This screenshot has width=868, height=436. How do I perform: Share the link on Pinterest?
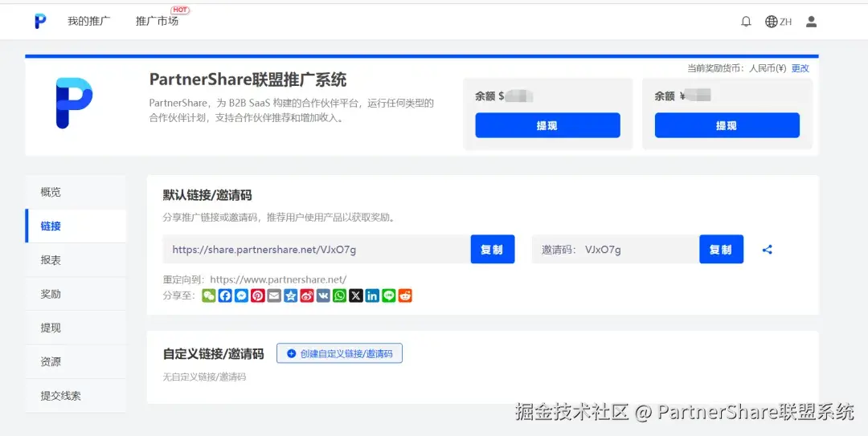click(x=258, y=296)
